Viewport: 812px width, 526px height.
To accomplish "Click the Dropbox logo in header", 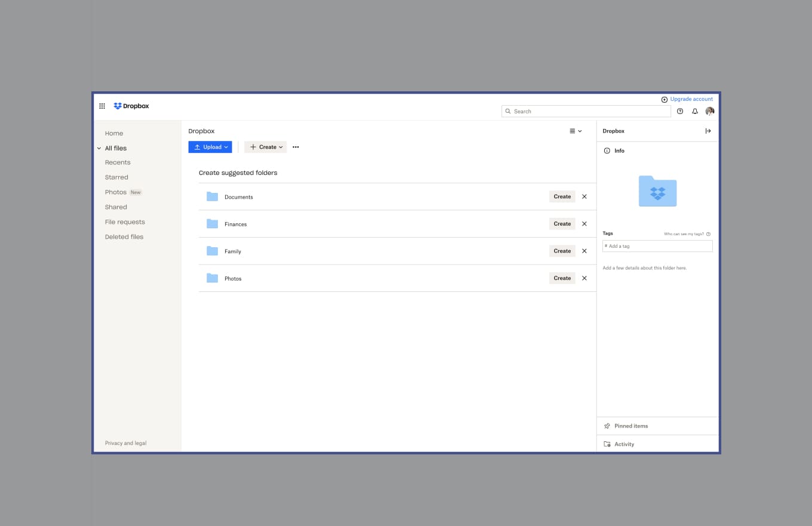I will (x=131, y=106).
